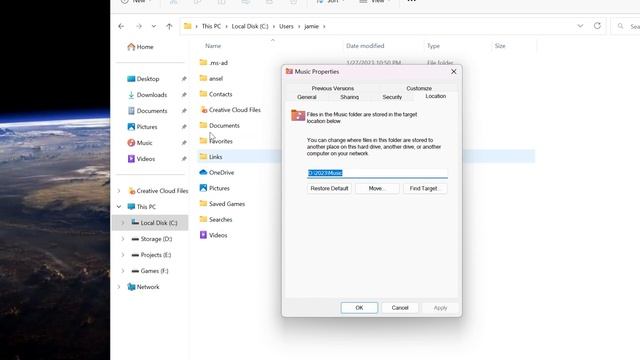Select the Searches folder
Screen dimensions: 640x360
[216, 220]
